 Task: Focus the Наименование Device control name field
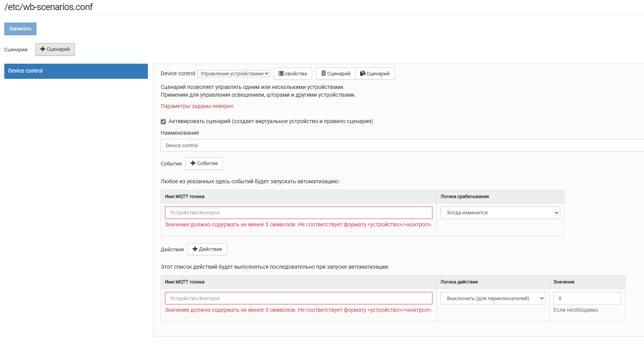(402, 145)
